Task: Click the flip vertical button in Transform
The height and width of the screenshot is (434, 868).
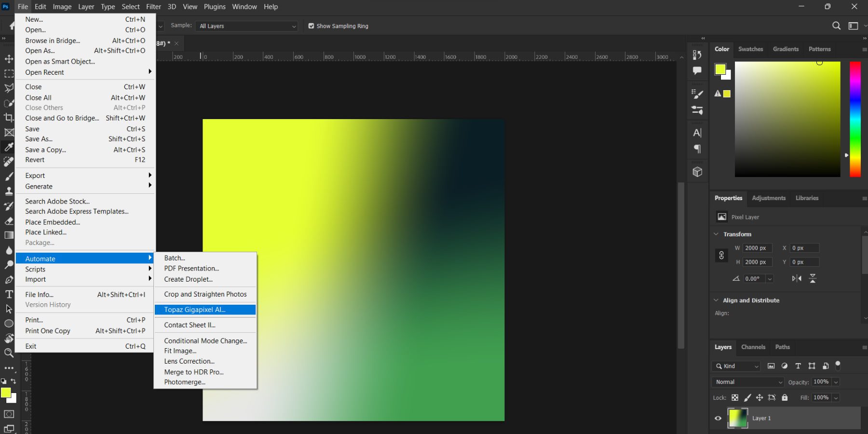Action: tap(813, 278)
